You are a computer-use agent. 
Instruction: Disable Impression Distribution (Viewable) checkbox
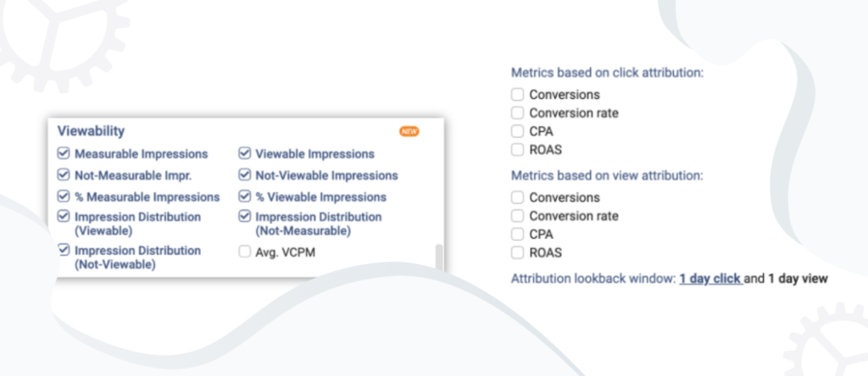pyautogui.click(x=64, y=216)
